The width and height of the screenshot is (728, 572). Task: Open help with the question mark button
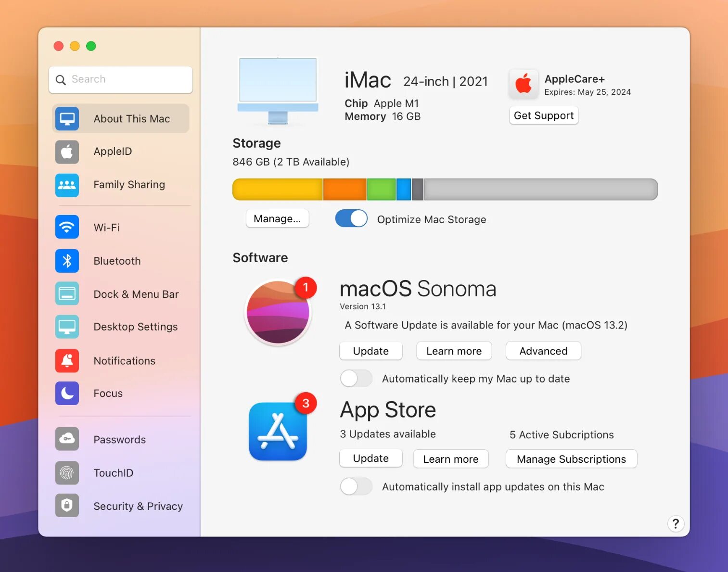tap(676, 523)
